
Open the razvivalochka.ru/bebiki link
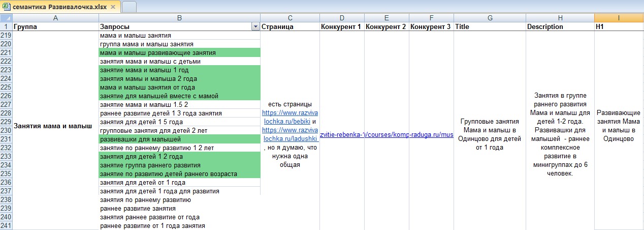(x=290, y=117)
